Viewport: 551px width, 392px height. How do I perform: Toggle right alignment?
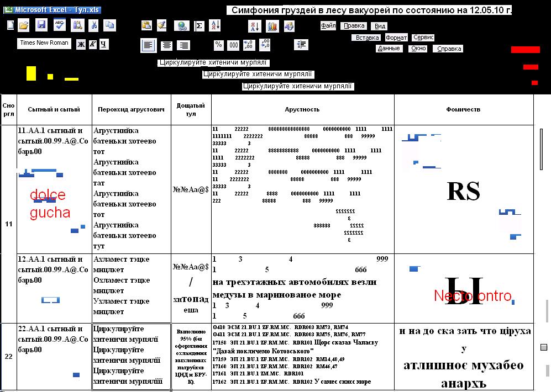pos(184,45)
